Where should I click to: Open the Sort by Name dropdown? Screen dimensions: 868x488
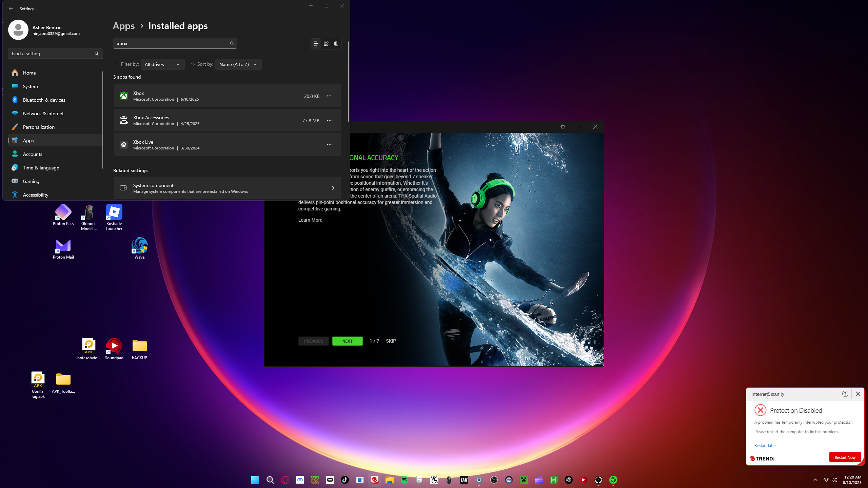[x=238, y=64]
